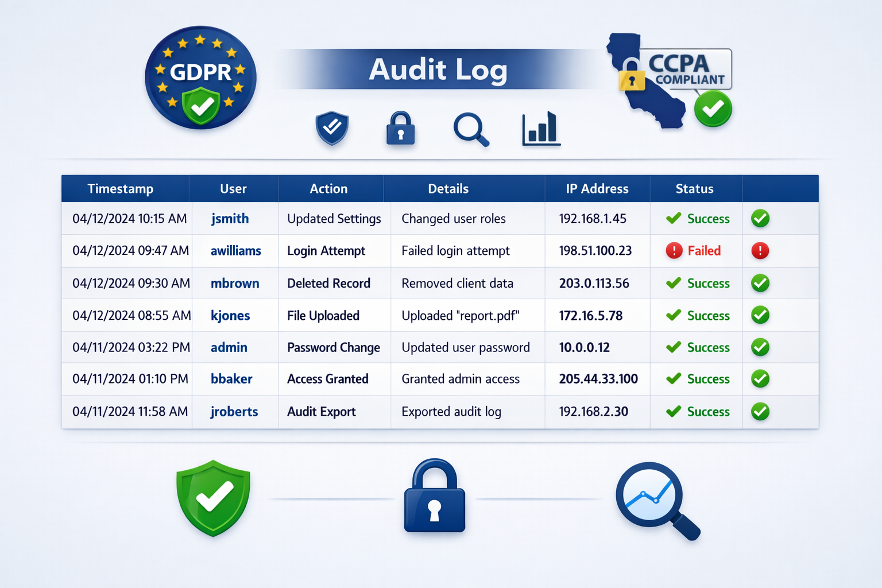Click the Status column header
Screen dimensions: 882x588
coord(694,188)
